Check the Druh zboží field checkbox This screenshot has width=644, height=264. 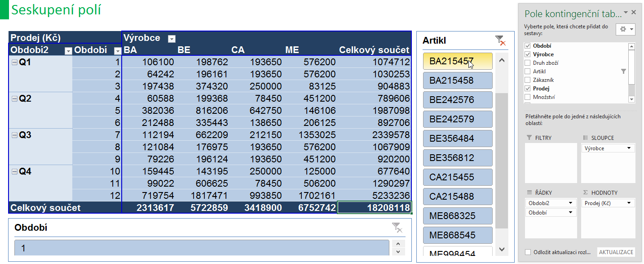[528, 63]
